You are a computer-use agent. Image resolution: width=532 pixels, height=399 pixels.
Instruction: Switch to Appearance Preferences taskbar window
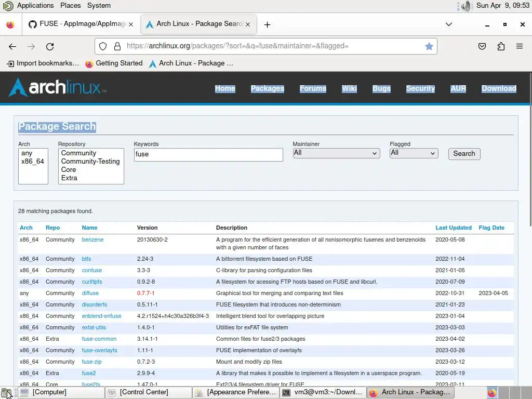click(x=235, y=392)
